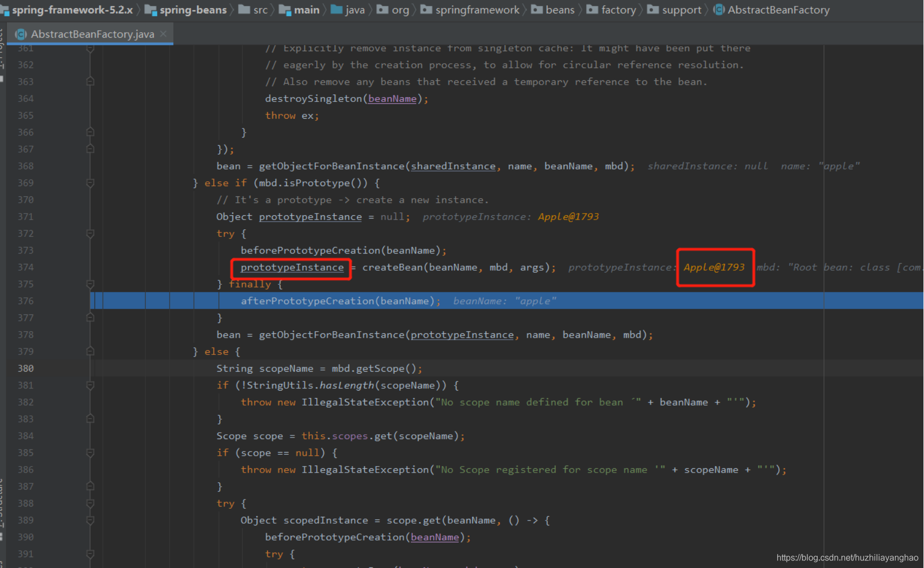924x568 pixels.
Task: Click line number 374 in the gutter
Action: tap(25, 267)
